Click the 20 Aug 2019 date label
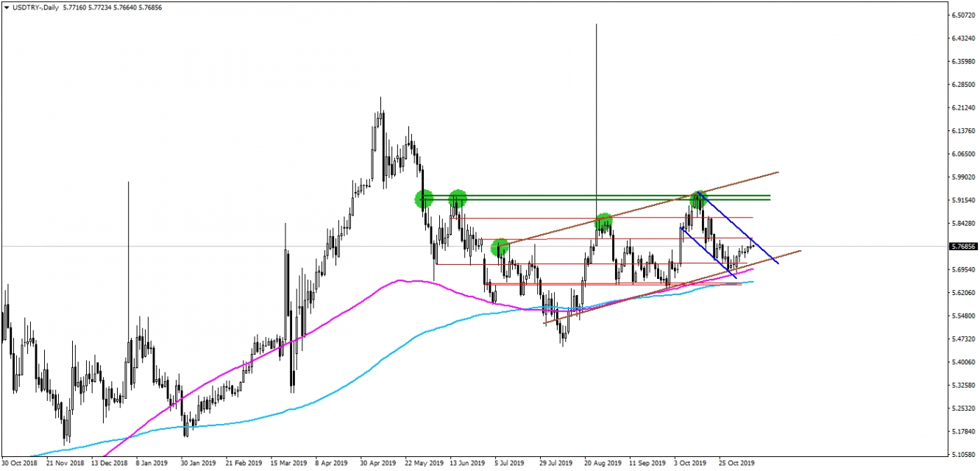 point(603,464)
